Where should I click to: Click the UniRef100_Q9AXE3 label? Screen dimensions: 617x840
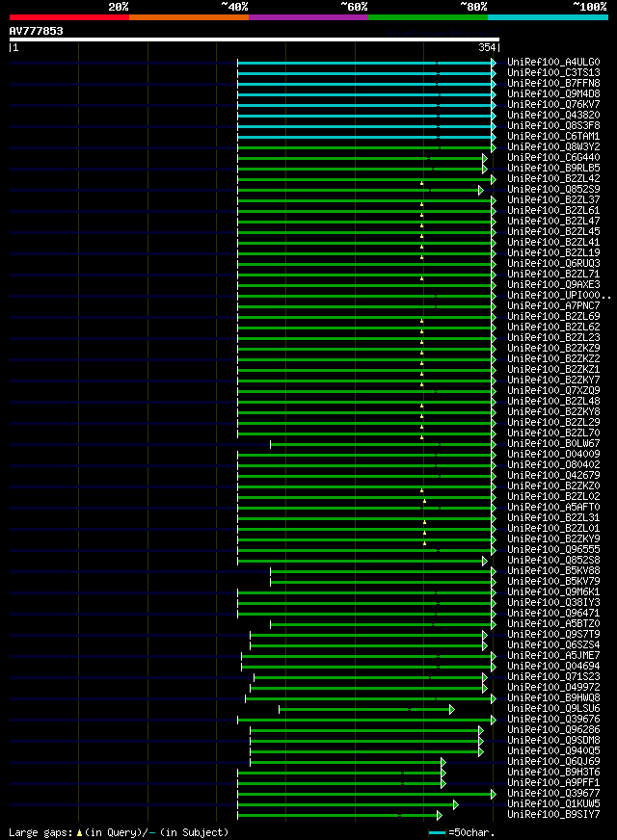click(x=553, y=284)
